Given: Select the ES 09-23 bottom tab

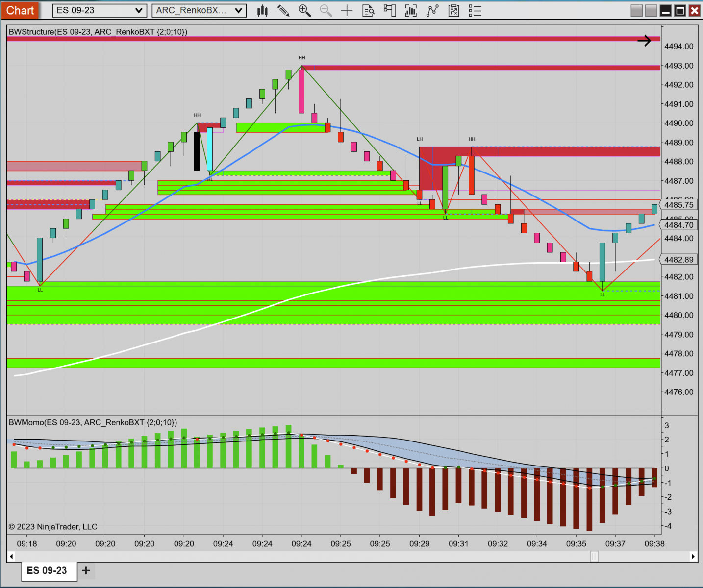Looking at the screenshot, I should (47, 571).
